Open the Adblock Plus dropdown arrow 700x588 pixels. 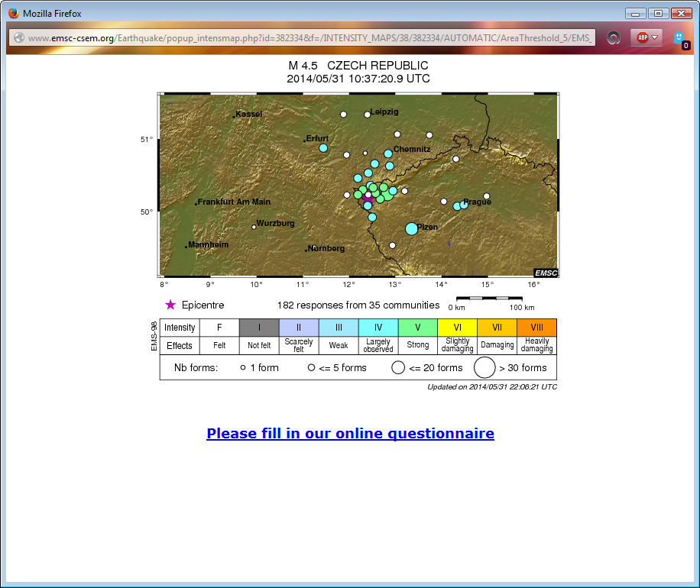tap(655, 37)
